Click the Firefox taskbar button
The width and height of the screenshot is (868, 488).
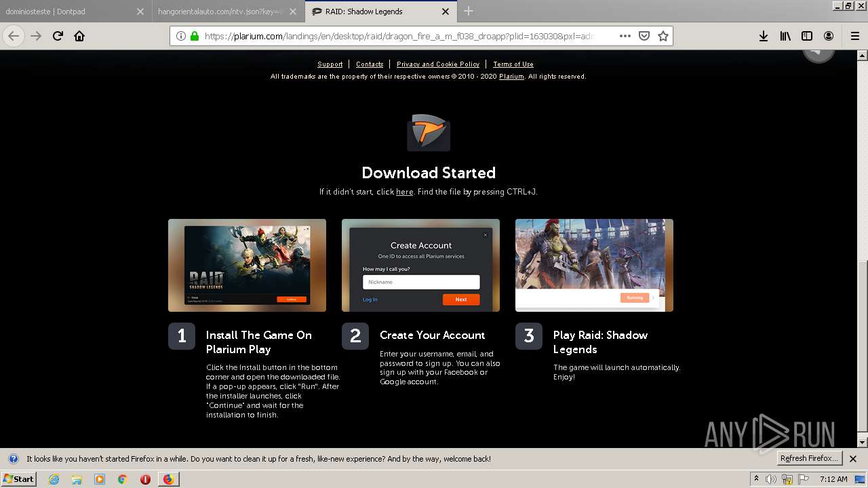tap(168, 479)
